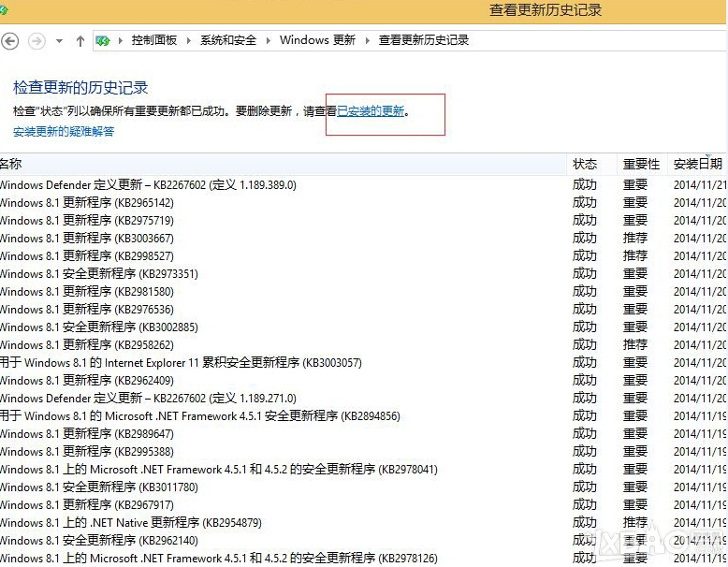Expand arrow after 系统和安全 breadcrumb
Image resolution: width=728 pixels, height=567 pixels.
268,41
